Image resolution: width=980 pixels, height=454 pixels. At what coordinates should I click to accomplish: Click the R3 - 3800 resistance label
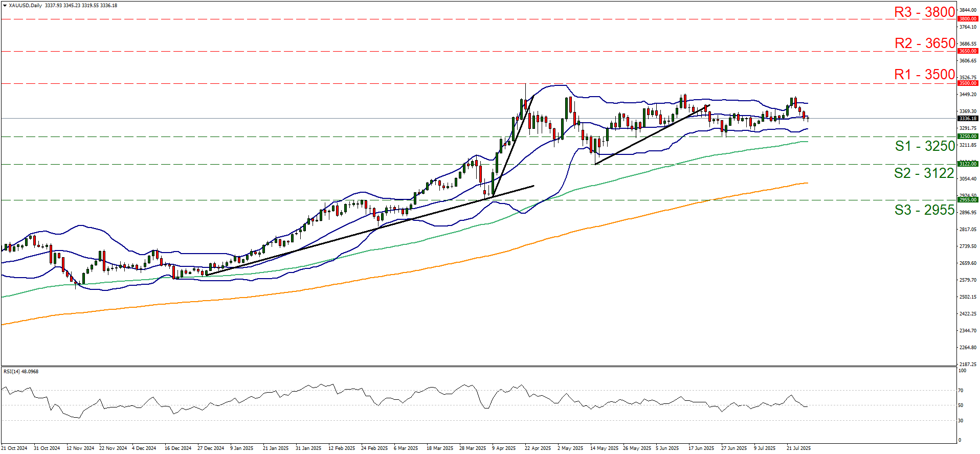click(x=924, y=12)
